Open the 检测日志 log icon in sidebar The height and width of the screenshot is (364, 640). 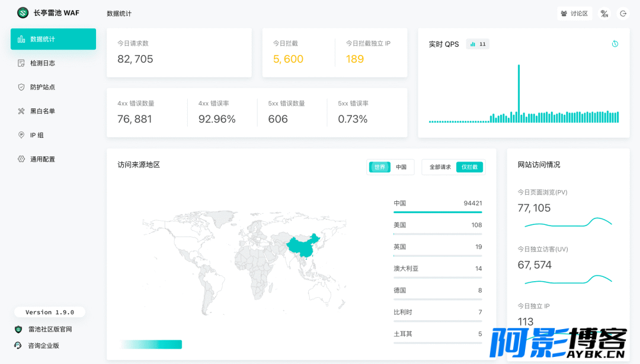click(21, 63)
